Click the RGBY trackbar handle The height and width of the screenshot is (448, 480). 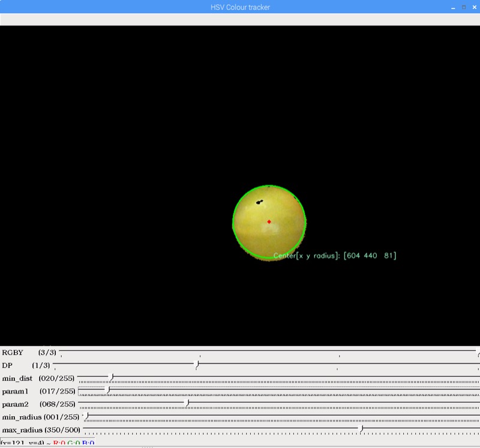478,352
